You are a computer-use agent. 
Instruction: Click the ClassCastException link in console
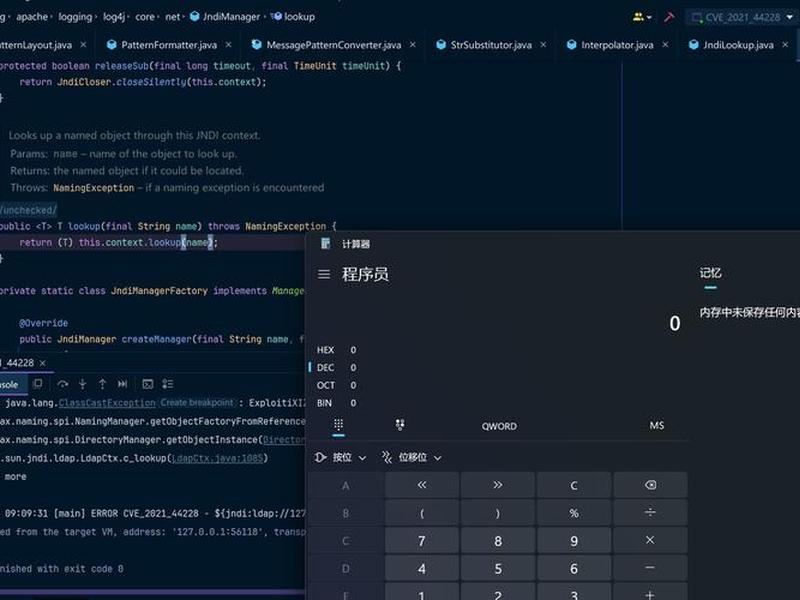[x=107, y=403]
